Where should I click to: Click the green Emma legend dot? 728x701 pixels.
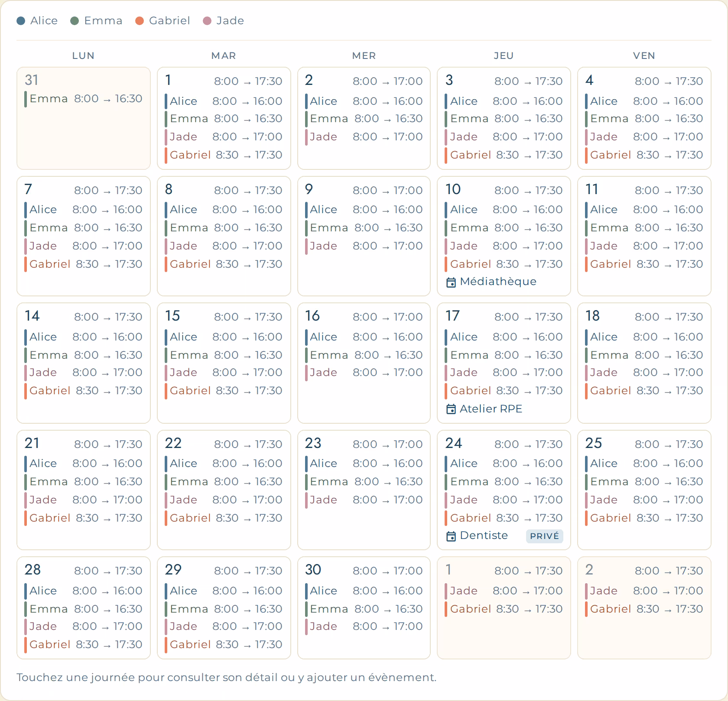pos(75,21)
